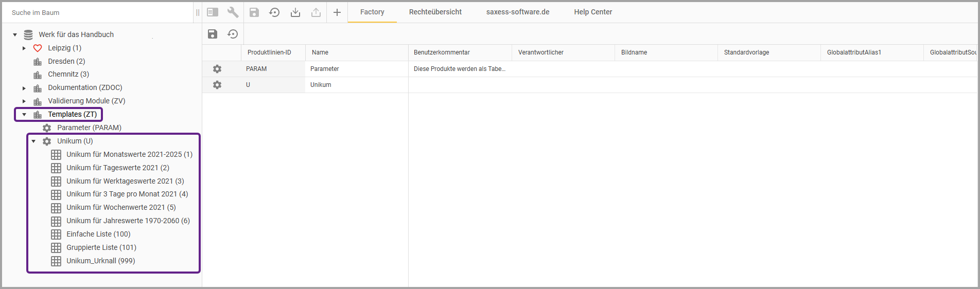The height and width of the screenshot is (289, 980).
Task: Open the Help Center tab
Action: coord(593,12)
